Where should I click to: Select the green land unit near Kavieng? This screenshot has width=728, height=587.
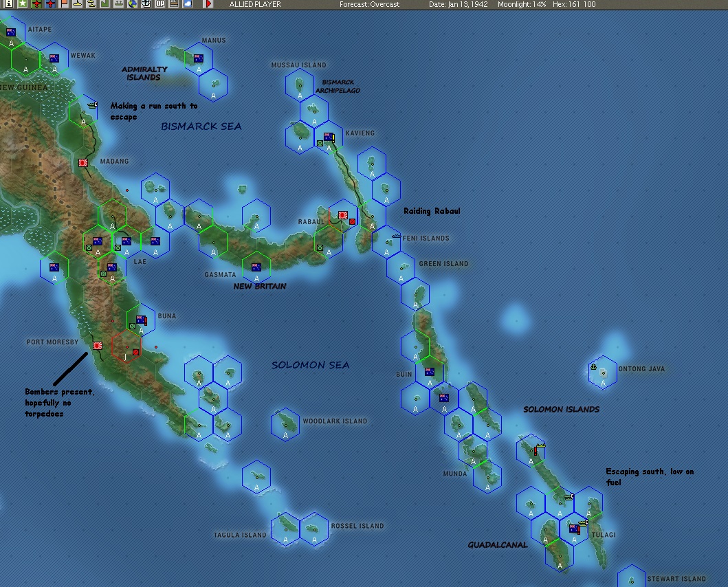point(320,144)
